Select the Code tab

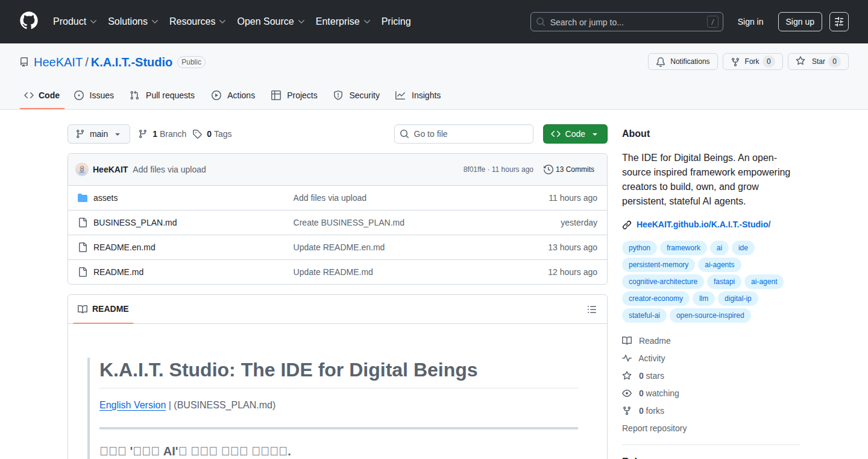coord(42,95)
